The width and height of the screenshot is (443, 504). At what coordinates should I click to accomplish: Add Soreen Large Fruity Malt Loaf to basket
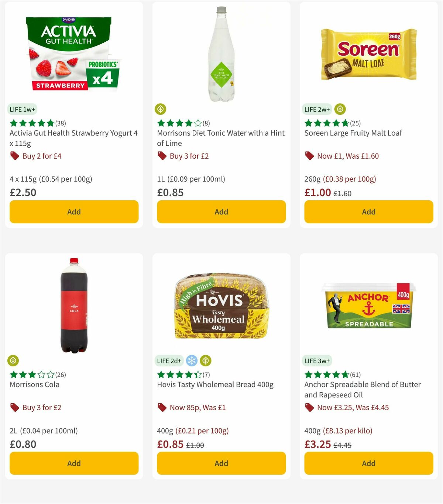pos(368,211)
